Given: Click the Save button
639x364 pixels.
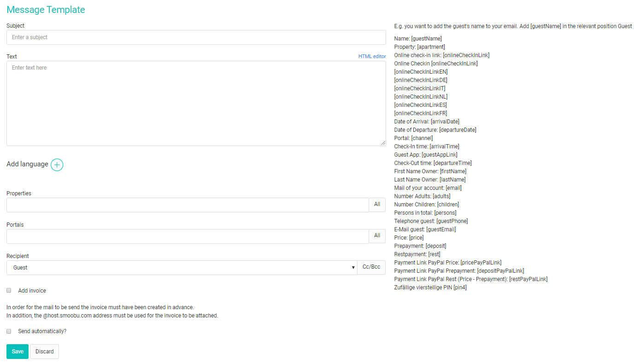Looking at the screenshot, I should coord(18,352).
